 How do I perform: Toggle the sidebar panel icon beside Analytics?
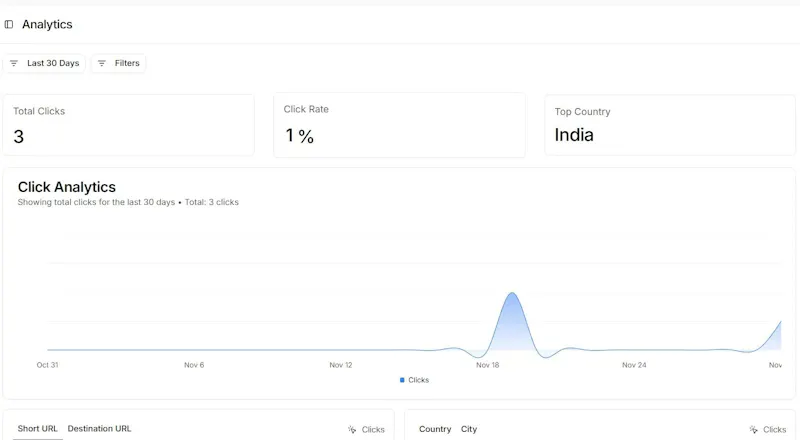[x=9, y=24]
